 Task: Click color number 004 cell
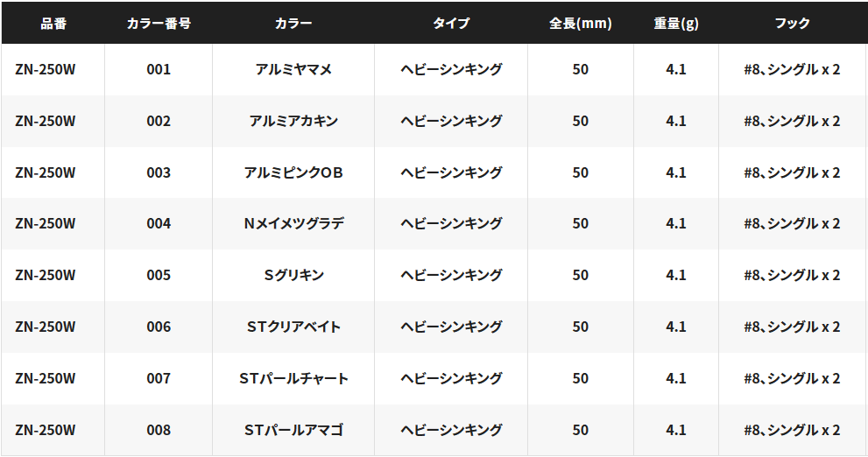(x=159, y=223)
